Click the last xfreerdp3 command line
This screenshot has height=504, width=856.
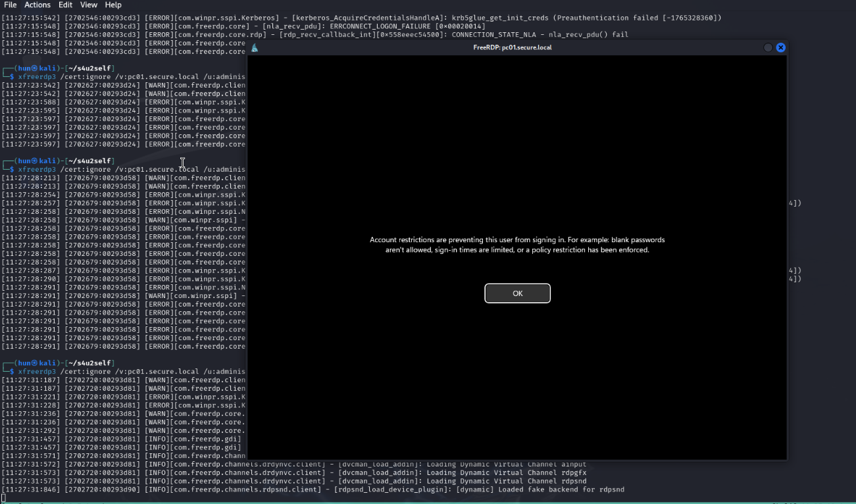(132, 371)
